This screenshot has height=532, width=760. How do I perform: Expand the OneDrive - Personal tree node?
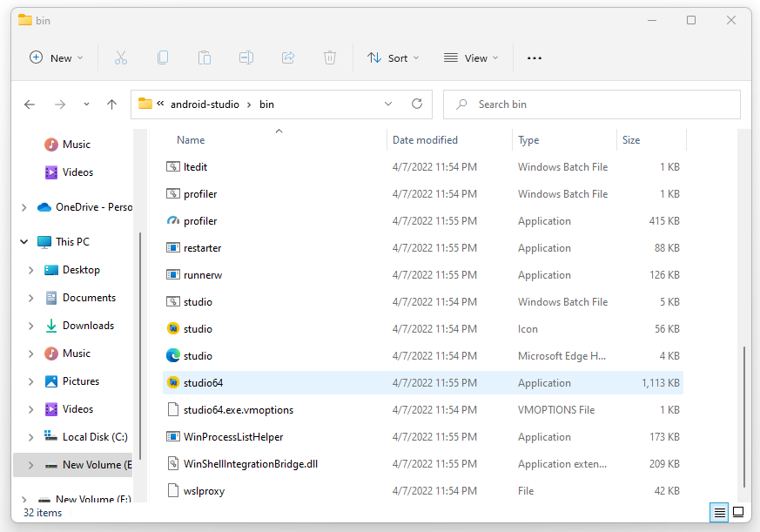click(x=24, y=207)
